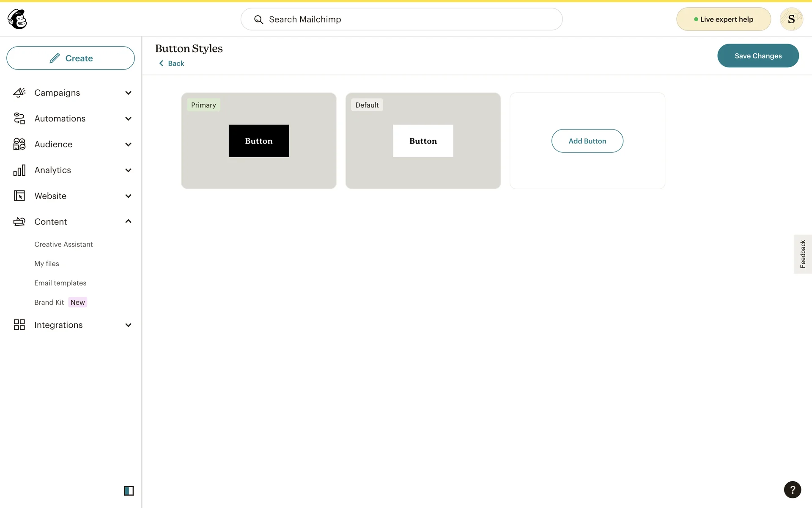Image resolution: width=812 pixels, height=508 pixels.
Task: Click the Analytics bar chart icon
Action: [x=19, y=170]
